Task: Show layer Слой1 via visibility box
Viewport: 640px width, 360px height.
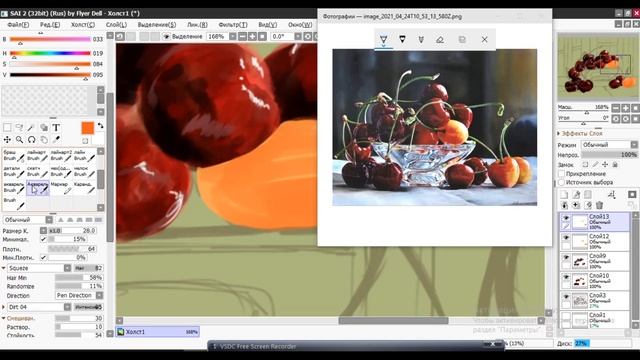Action: [566, 316]
